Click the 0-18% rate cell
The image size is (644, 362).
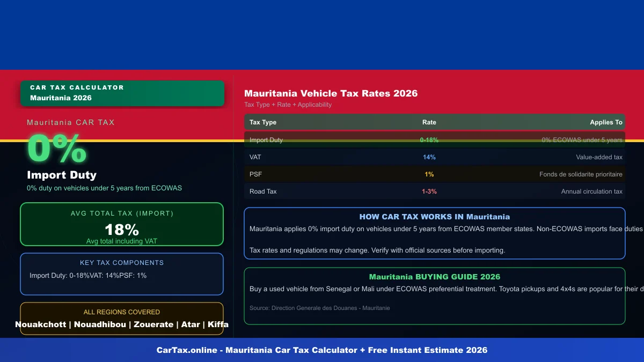click(x=429, y=140)
